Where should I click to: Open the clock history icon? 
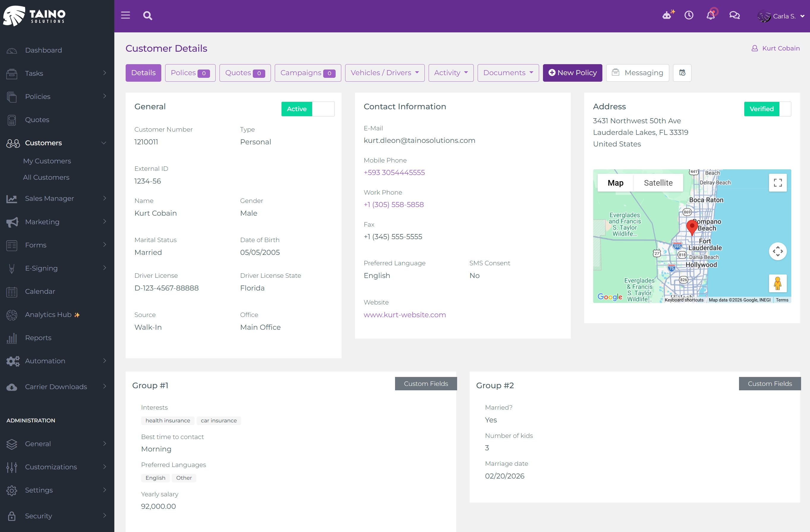(x=689, y=15)
